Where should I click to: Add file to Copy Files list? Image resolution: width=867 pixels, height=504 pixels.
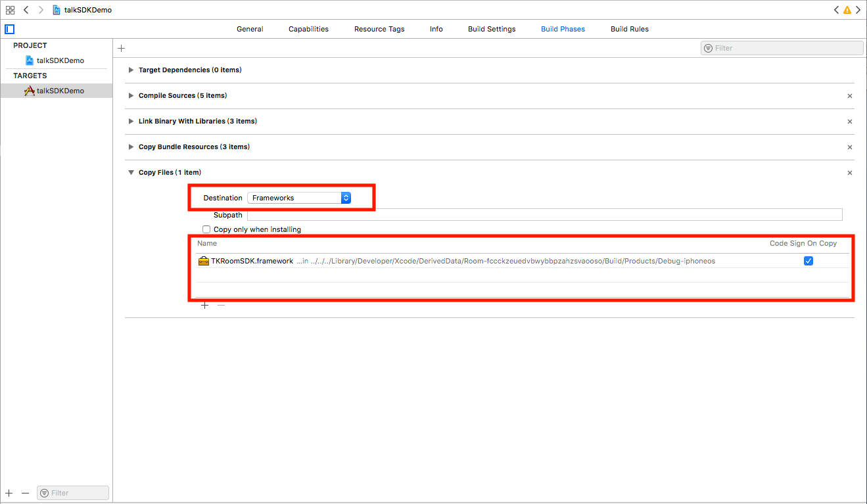[x=204, y=306]
